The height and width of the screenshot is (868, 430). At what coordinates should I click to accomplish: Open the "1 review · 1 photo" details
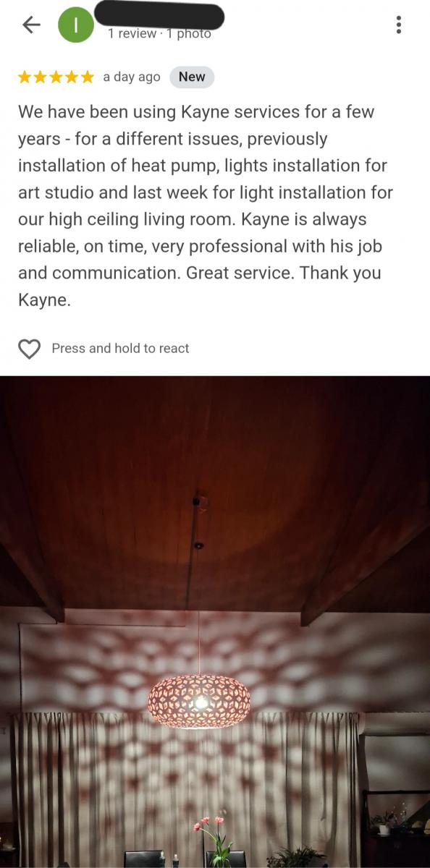coord(159,33)
